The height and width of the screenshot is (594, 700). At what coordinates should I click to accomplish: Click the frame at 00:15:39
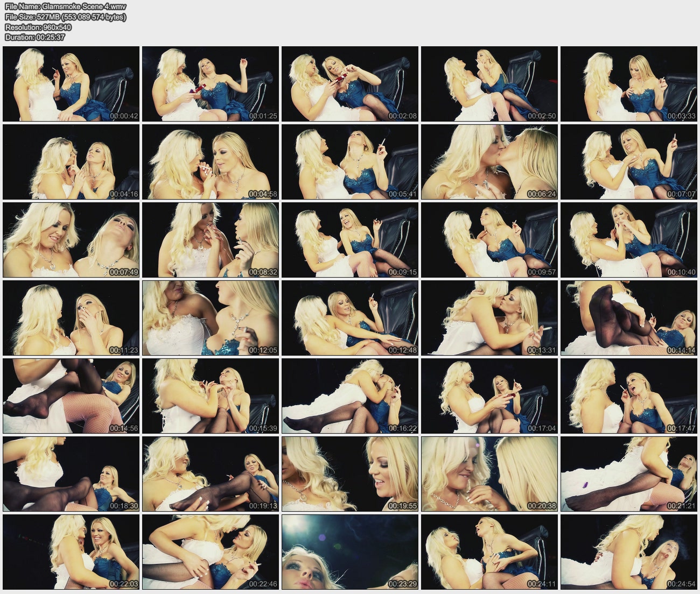[211, 396]
